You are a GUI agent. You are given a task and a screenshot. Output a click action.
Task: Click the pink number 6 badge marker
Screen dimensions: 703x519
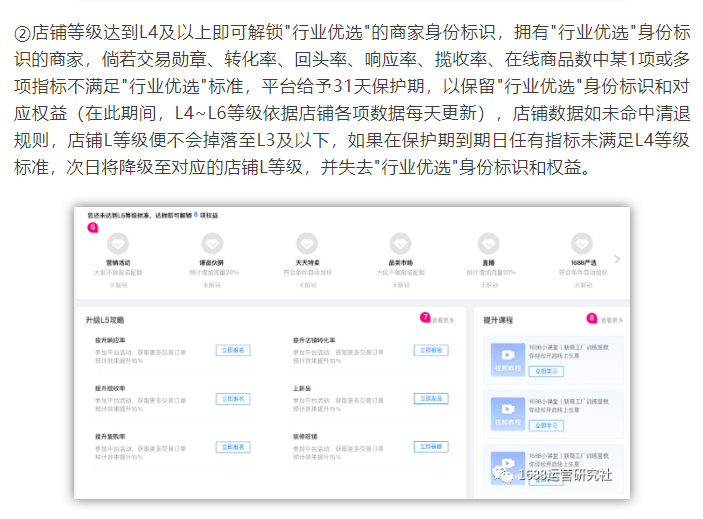(x=92, y=226)
